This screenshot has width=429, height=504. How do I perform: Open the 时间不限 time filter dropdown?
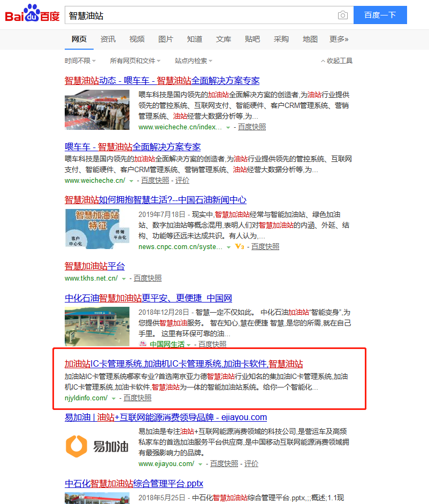point(80,61)
